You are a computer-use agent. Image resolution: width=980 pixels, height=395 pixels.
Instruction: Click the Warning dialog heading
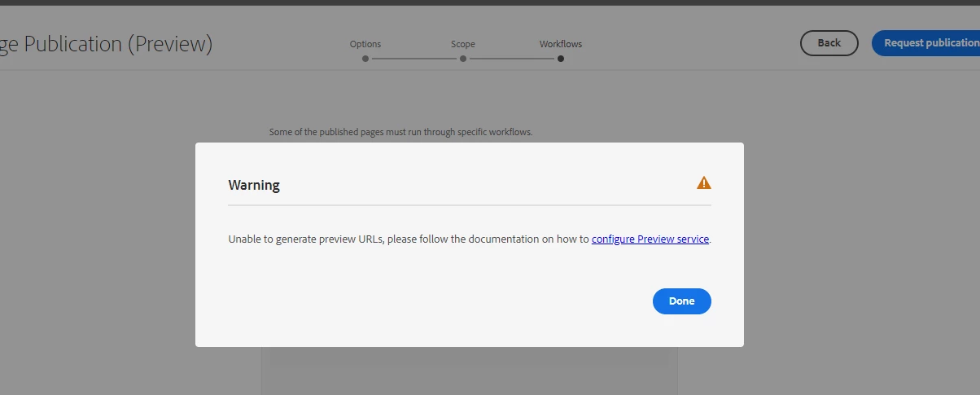coord(254,185)
